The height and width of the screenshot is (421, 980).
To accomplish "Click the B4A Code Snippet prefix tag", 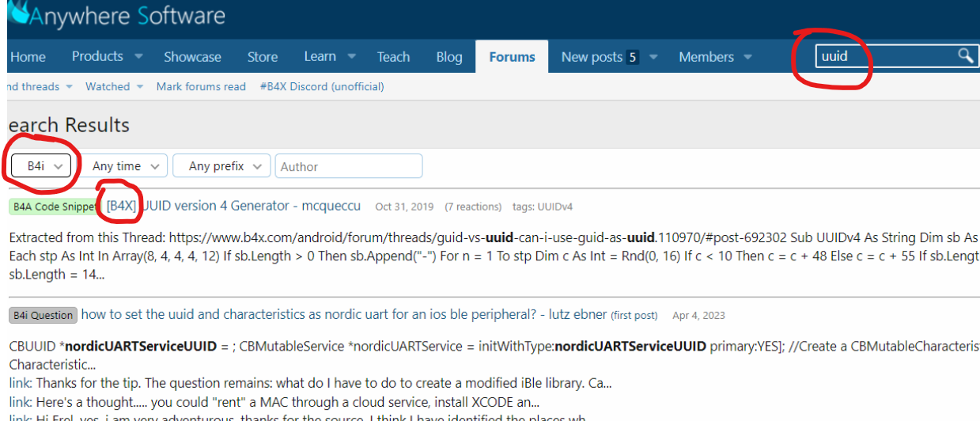I will 55,207.
